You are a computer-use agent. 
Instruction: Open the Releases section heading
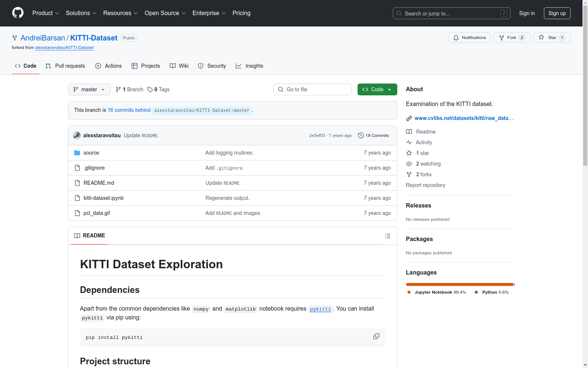tap(419, 205)
